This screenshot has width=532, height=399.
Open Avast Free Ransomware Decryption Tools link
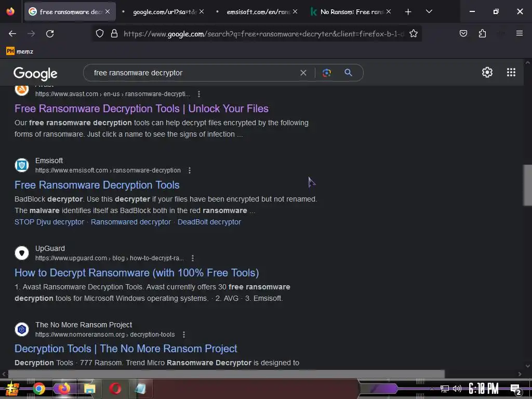point(141,109)
